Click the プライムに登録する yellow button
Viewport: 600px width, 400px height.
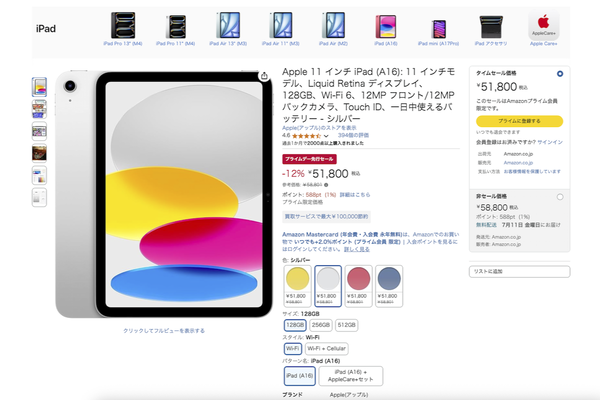[519, 121]
